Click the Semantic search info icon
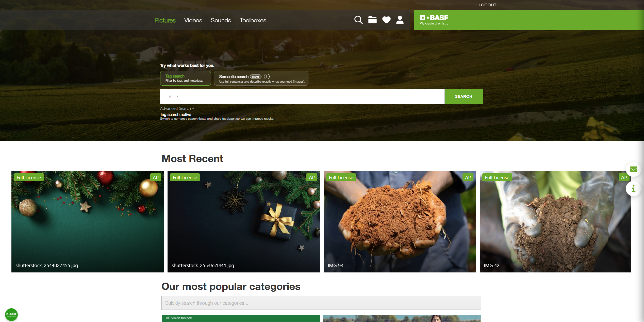This screenshot has height=322, width=644. (267, 76)
